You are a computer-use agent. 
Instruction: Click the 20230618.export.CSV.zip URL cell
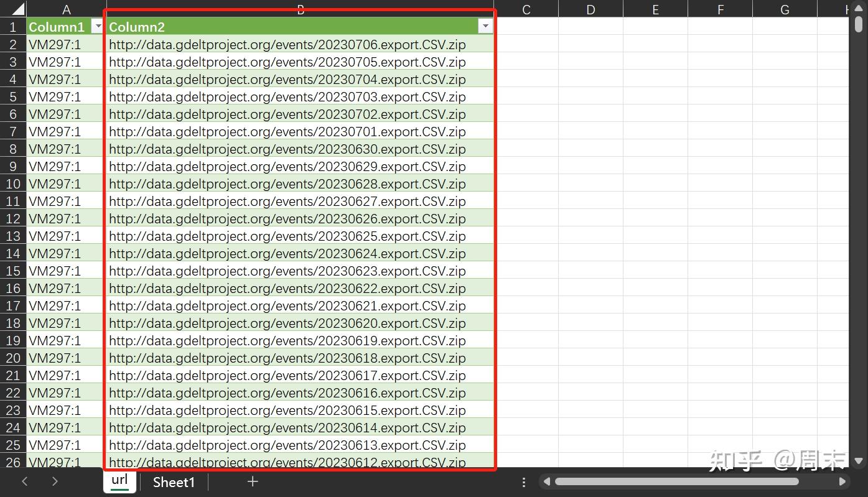tap(301, 358)
